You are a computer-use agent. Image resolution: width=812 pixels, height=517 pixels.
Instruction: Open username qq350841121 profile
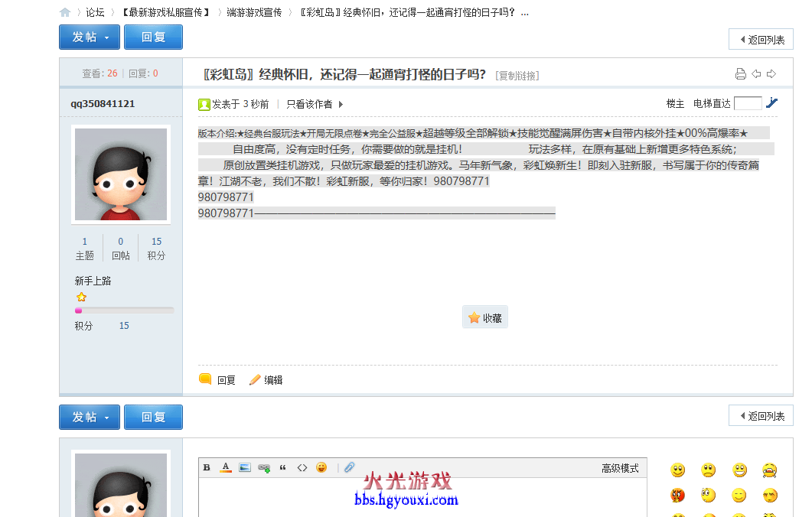pos(103,103)
